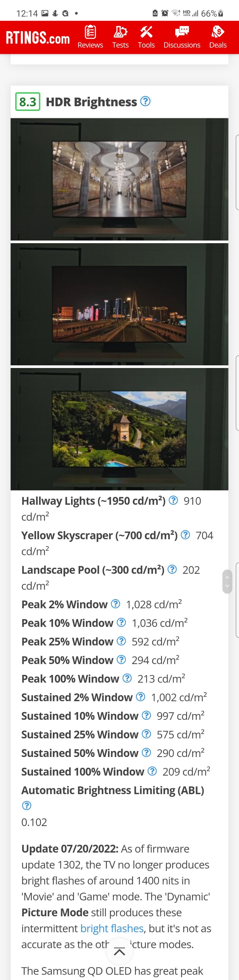Click the page scrollbar handle
The height and width of the screenshot is (980, 239).
point(227,581)
